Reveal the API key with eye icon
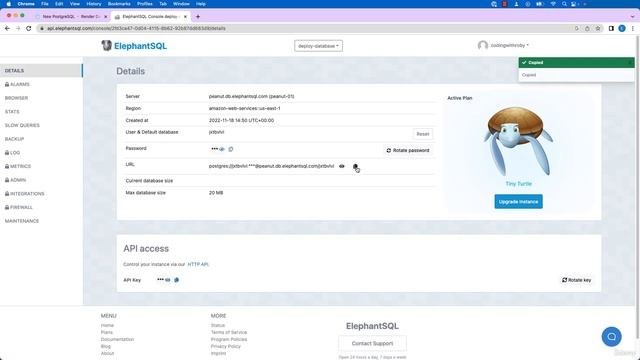Viewport: 640px width, 360px height. (168, 280)
